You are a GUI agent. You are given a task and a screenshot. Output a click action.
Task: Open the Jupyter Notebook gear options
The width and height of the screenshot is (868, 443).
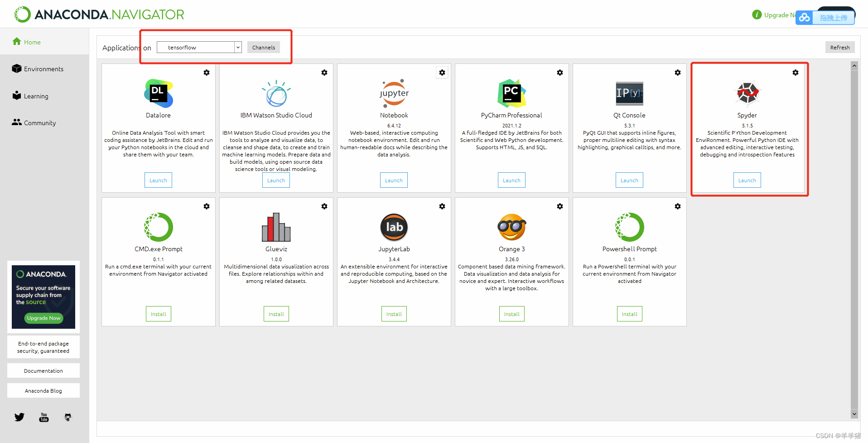442,73
